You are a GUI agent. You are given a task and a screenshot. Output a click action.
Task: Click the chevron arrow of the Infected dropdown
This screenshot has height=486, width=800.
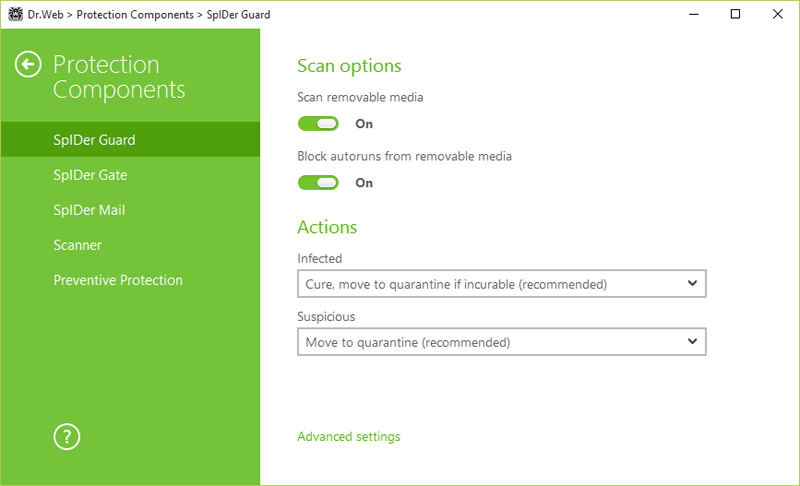click(x=692, y=284)
